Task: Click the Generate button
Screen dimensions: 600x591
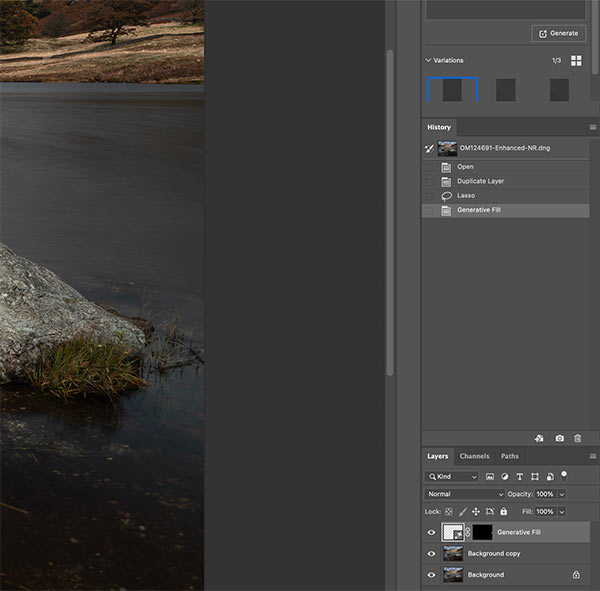Action: (558, 33)
